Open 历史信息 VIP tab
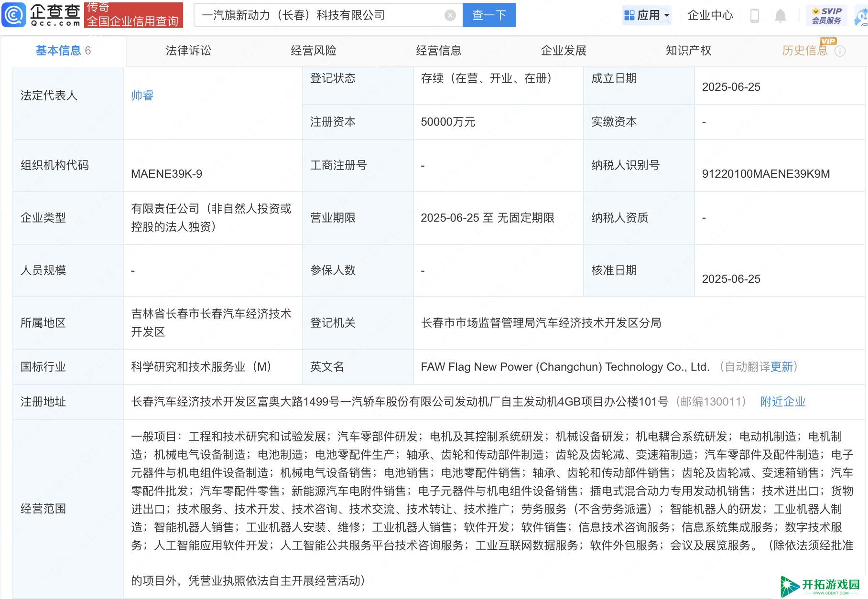868x599 pixels. (x=805, y=51)
